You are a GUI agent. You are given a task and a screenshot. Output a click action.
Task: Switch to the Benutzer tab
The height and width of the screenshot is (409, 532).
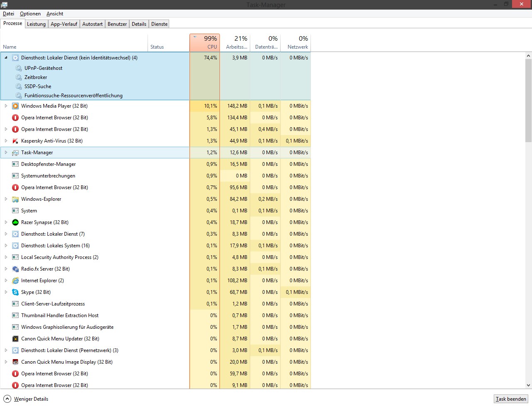[x=117, y=24]
